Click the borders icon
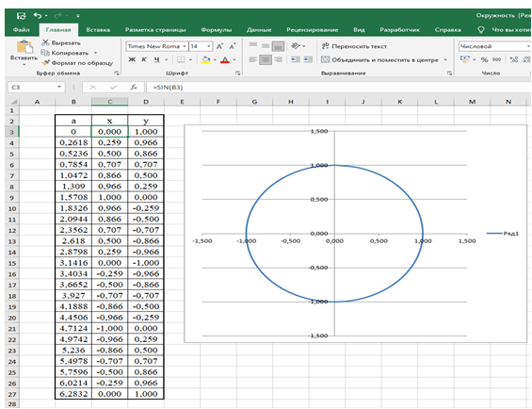Viewport: 532px width, 409px height. coord(181,59)
